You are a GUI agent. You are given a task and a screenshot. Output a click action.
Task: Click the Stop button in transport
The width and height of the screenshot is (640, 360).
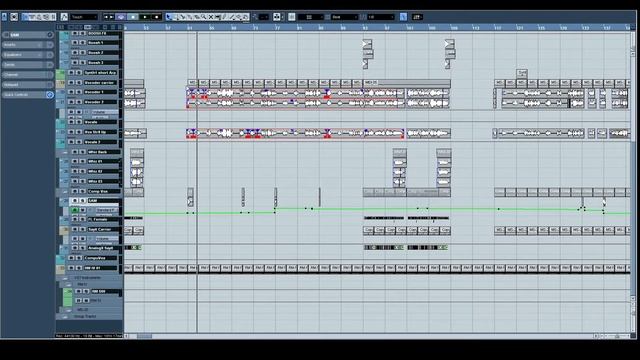pyautogui.click(x=133, y=17)
